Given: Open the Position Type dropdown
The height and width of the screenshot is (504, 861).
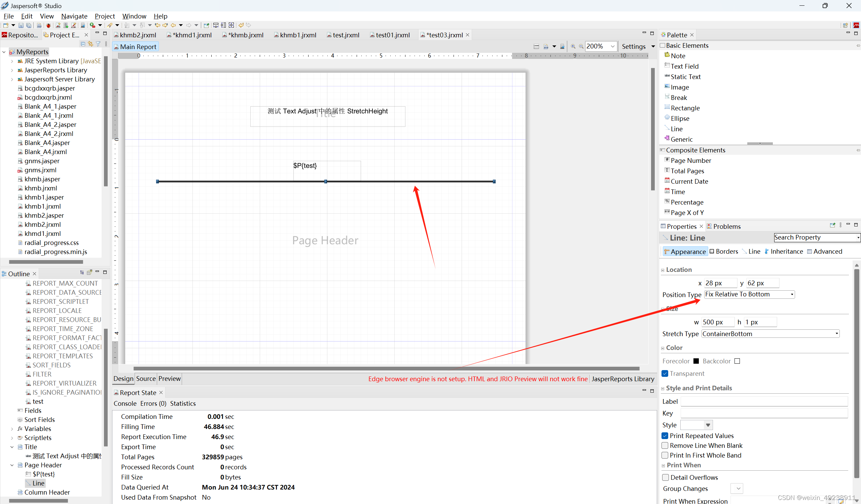Looking at the screenshot, I should [x=749, y=294].
